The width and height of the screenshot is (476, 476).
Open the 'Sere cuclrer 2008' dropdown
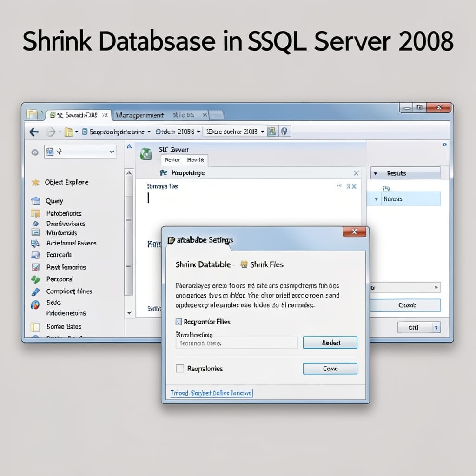(263, 132)
